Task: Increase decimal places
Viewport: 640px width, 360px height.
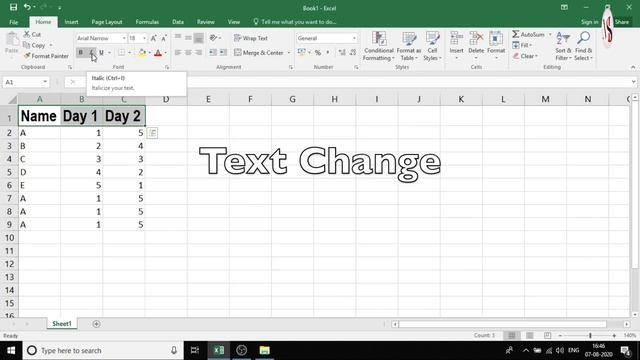Action: (x=342, y=52)
